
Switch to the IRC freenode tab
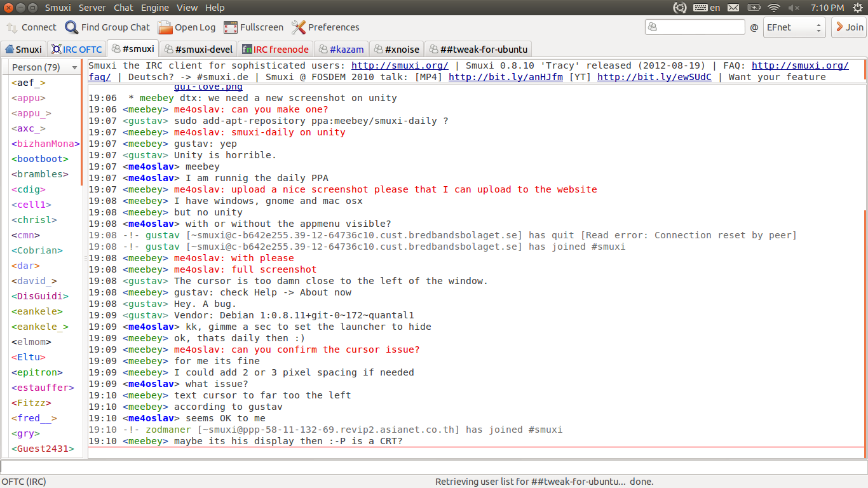(x=275, y=49)
